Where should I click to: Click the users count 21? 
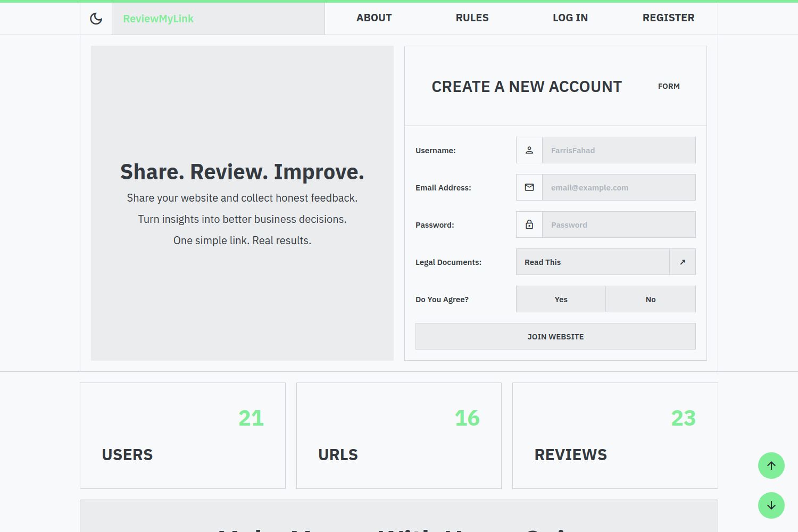[251, 418]
